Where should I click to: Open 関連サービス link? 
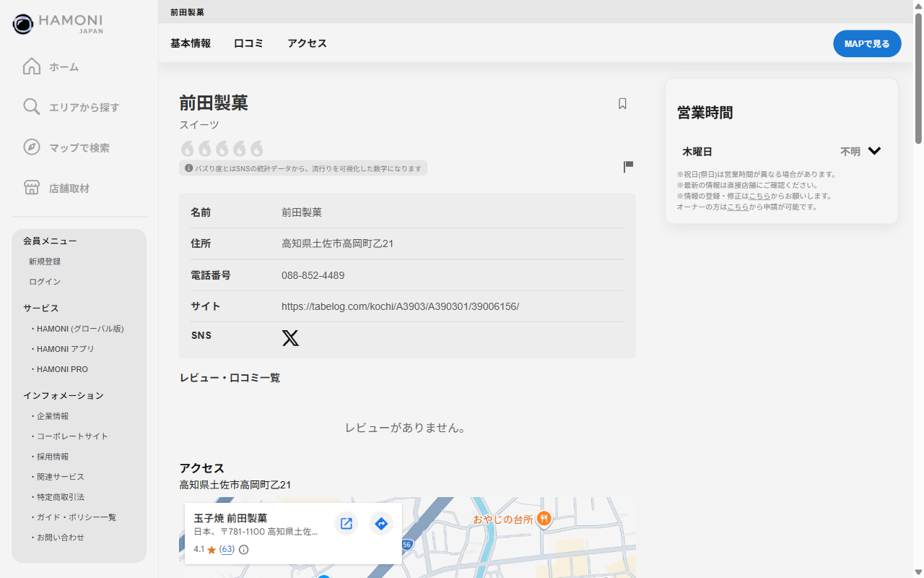(x=61, y=477)
